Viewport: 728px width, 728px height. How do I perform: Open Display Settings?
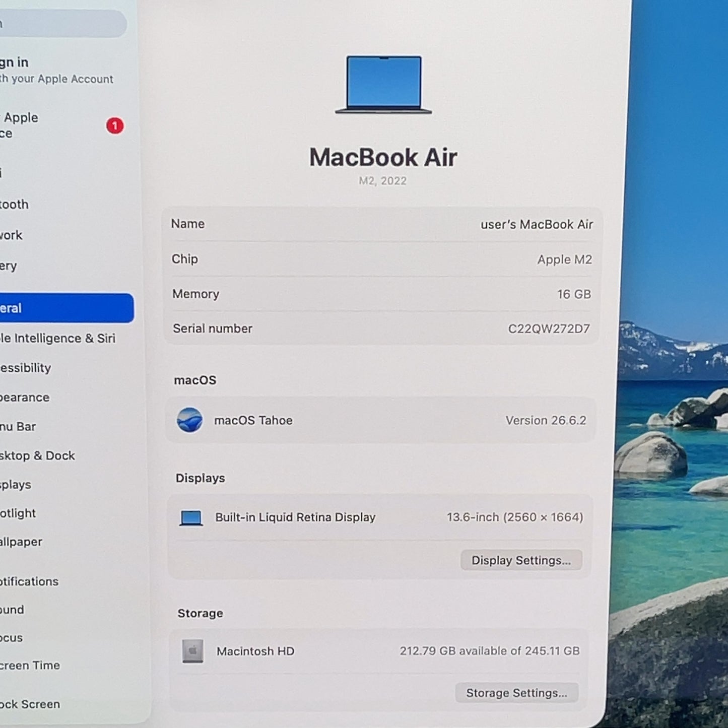521,560
